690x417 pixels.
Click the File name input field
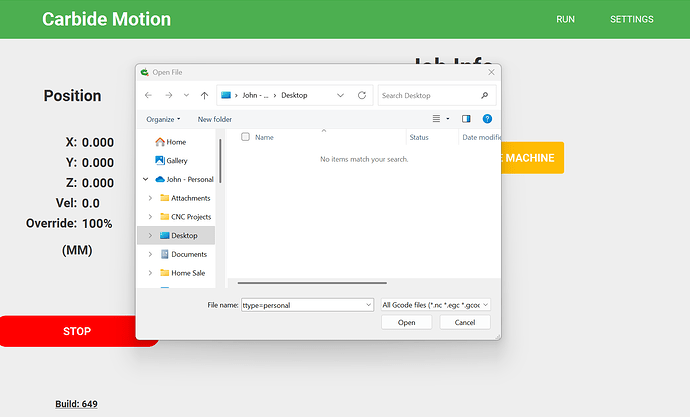(x=305, y=304)
